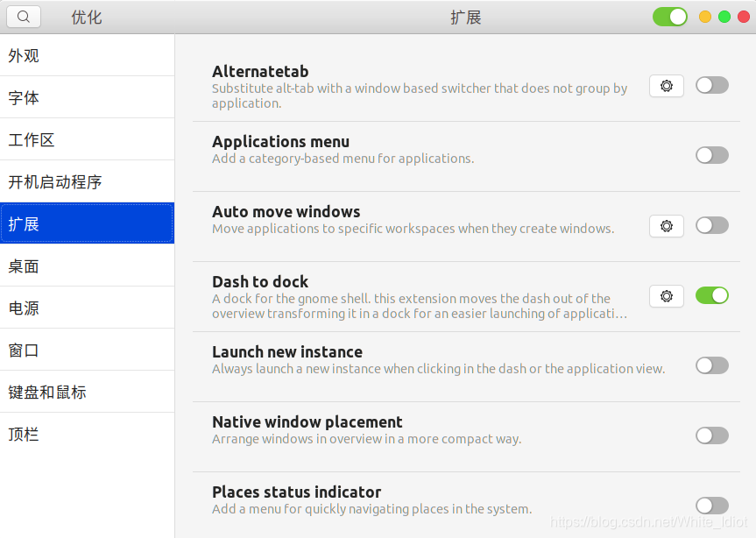Open Auto move windows settings gear

667,226
